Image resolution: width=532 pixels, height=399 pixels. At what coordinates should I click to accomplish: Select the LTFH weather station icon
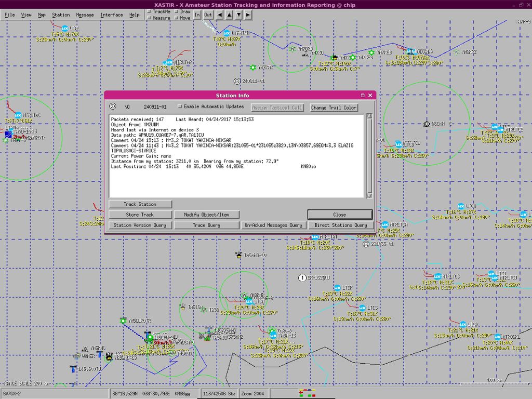pos(227,33)
